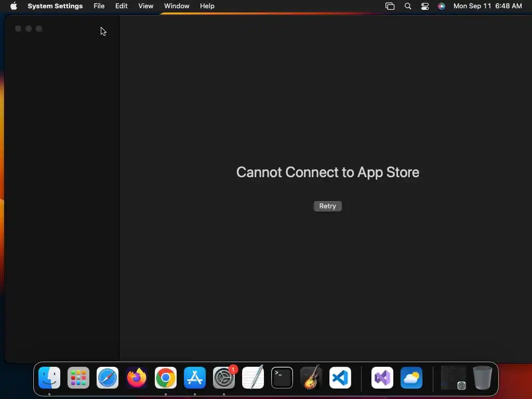Open the Help menu

pyautogui.click(x=207, y=6)
